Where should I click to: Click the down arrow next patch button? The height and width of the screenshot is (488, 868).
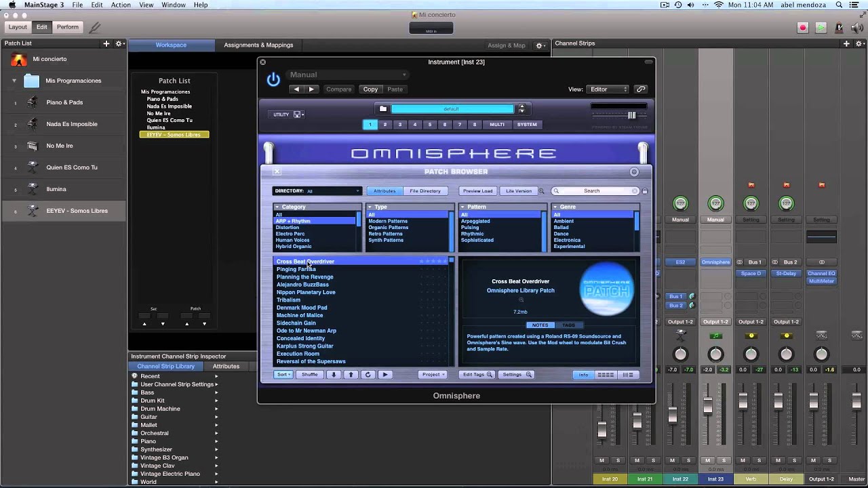[334, 375]
